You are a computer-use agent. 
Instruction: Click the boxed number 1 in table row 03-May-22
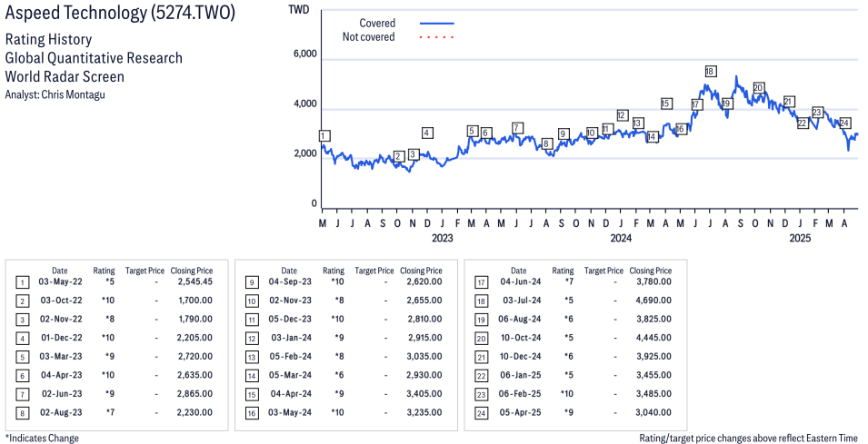coord(22,283)
